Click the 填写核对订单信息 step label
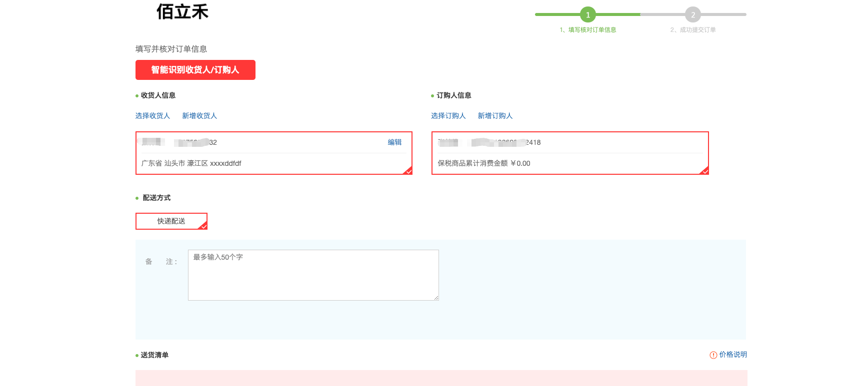 coord(588,30)
